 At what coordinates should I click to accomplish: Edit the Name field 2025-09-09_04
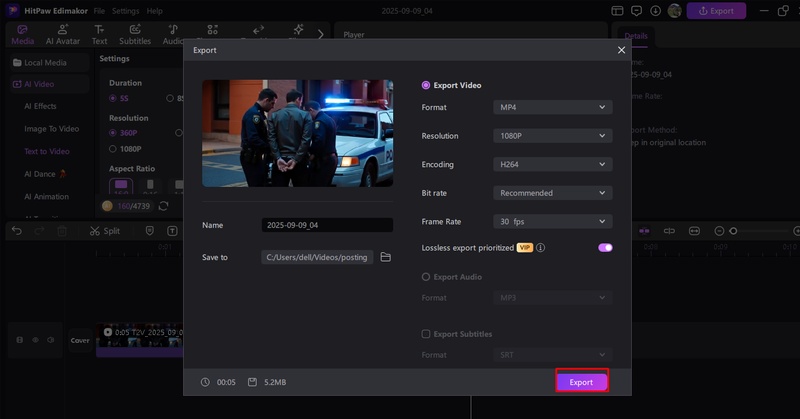[327, 225]
